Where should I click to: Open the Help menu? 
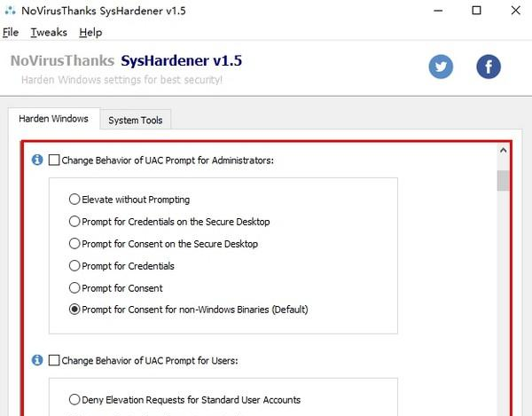coord(90,32)
